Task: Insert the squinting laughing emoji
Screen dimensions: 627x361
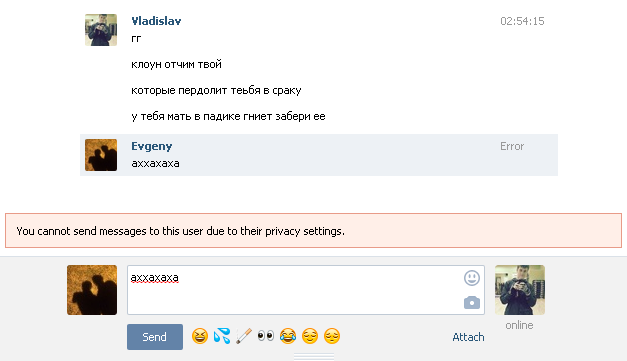Action: click(x=200, y=336)
